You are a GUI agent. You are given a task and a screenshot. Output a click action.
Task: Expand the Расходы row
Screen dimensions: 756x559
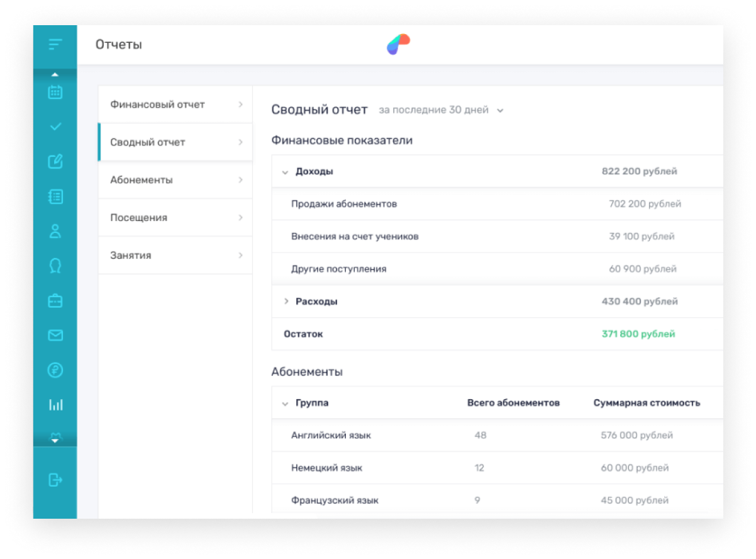click(286, 302)
